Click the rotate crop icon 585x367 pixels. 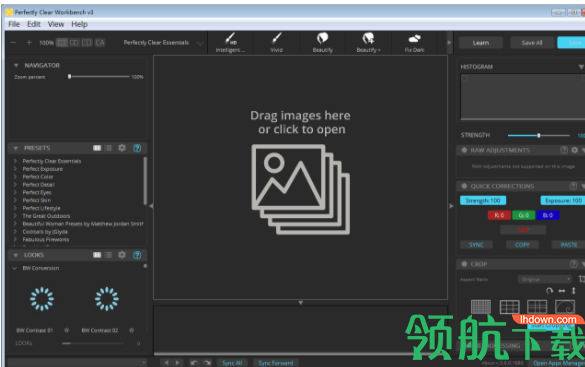[x=550, y=291]
